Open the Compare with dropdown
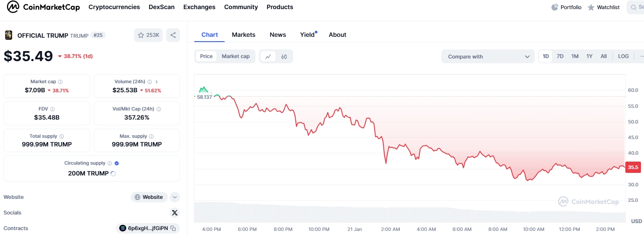This screenshot has height=237, width=644. [488, 56]
